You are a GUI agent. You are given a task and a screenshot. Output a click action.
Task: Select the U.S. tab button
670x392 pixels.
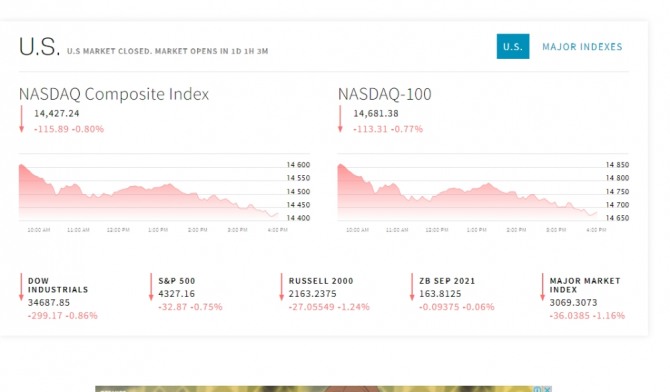(x=513, y=47)
